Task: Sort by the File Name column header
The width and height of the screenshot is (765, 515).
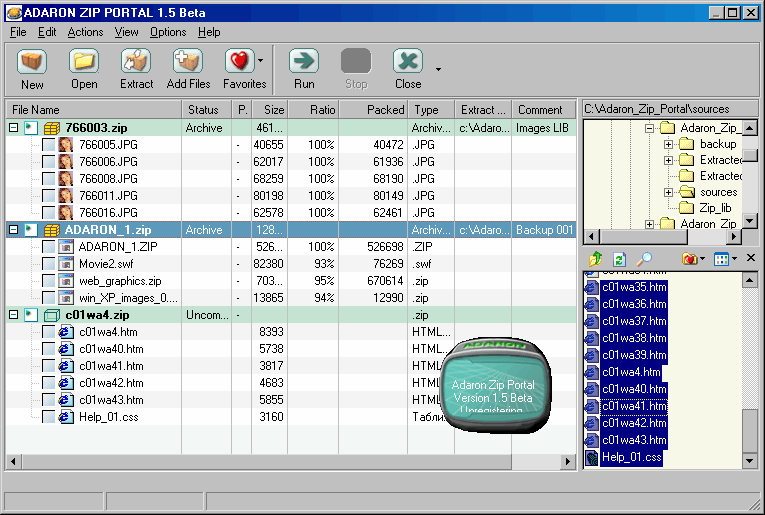Action: (x=94, y=110)
